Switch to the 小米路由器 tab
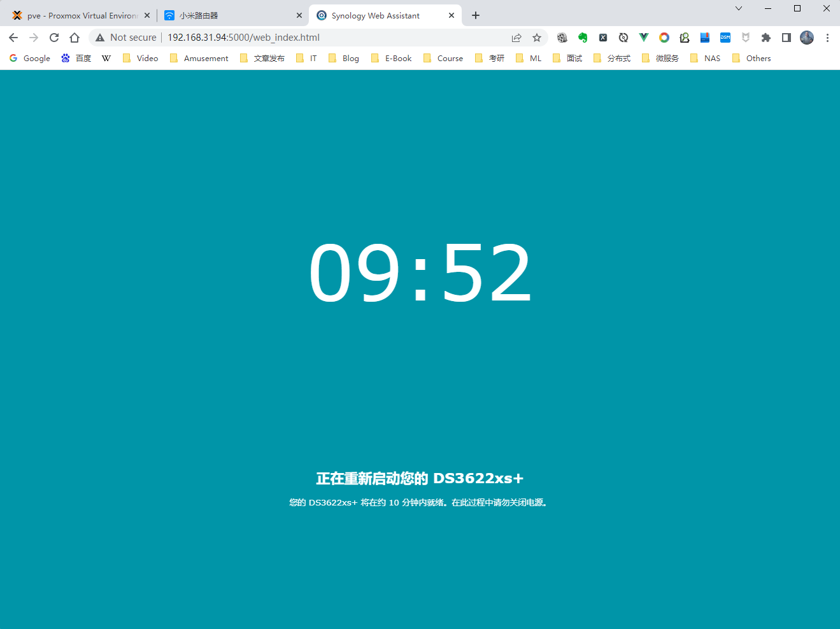This screenshot has width=840, height=629. point(232,15)
